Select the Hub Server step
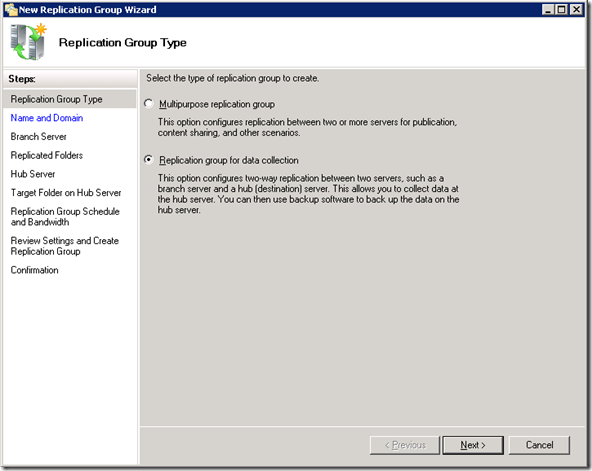This screenshot has height=471, width=592. 33,174
